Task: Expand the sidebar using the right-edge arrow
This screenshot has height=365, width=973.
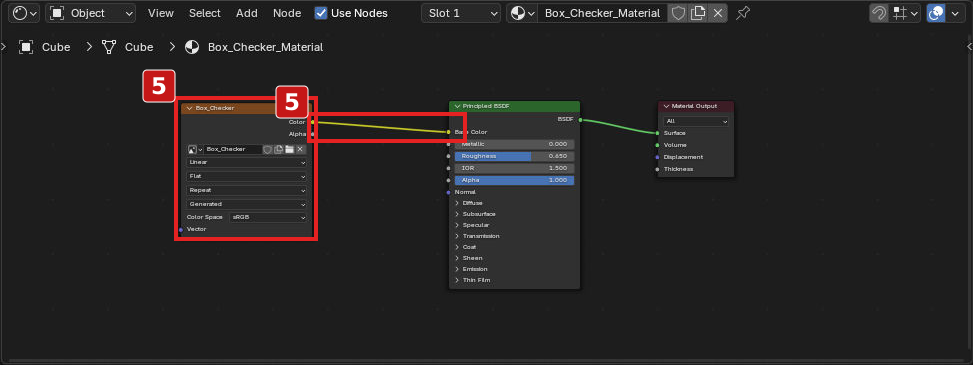Action: point(969,47)
